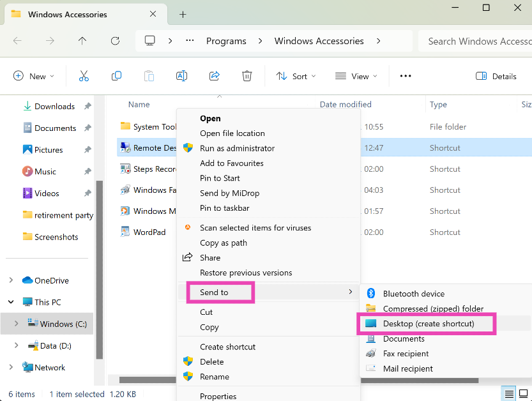532x401 pixels.
Task: Click the New button
Action: pos(34,76)
